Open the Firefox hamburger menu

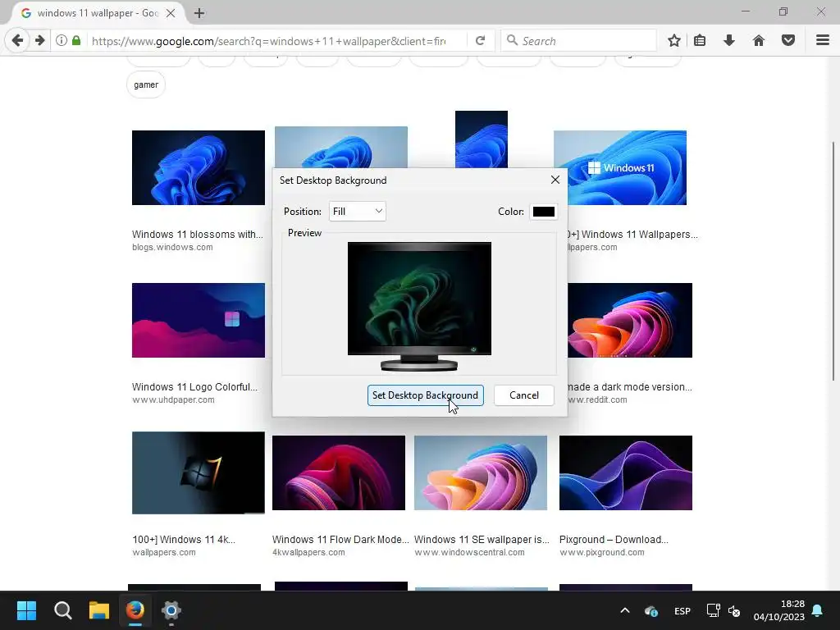click(822, 41)
